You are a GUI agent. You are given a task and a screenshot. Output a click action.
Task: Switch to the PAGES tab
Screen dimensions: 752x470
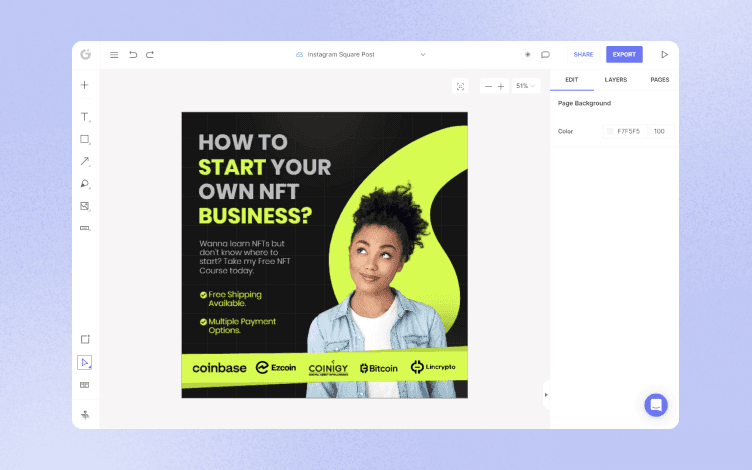tap(659, 80)
